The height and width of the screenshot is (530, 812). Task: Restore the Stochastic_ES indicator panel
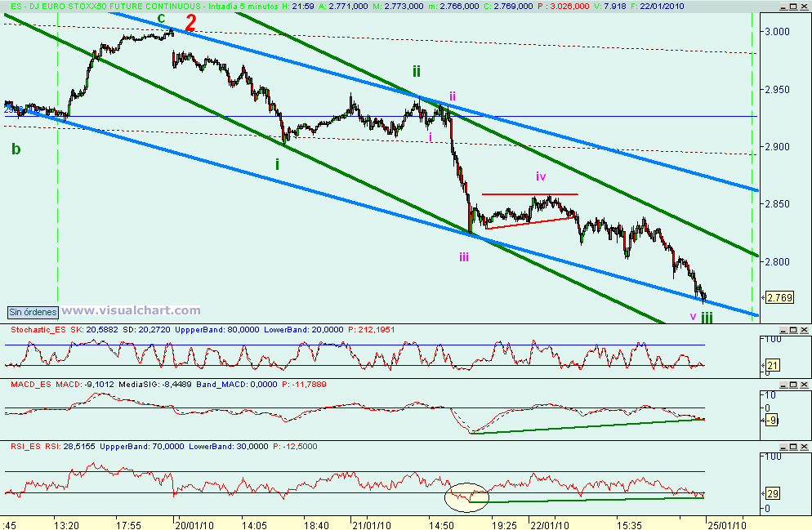tap(793, 332)
